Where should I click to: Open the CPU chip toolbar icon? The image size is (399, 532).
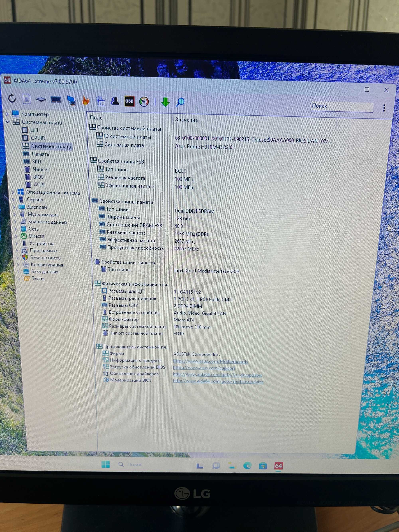pyautogui.click(x=41, y=99)
